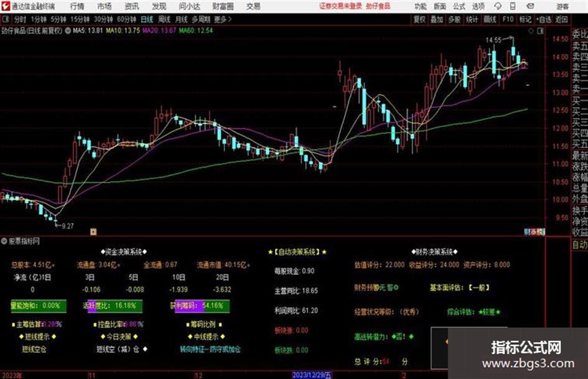The height and width of the screenshot is (379, 588).
Task: Open the 资讯 menu
Action: coord(132,6)
